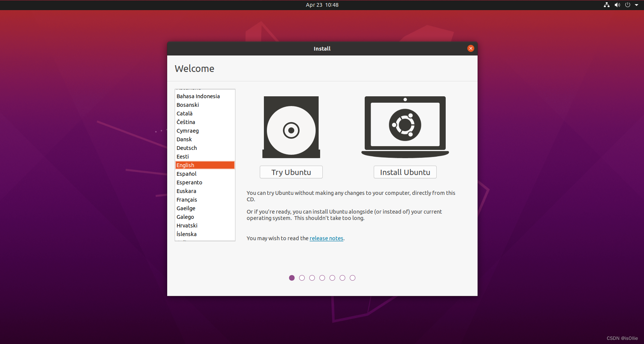The image size is (644, 344).
Task: Expand the system menu arrow in top bar
Action: click(x=637, y=5)
